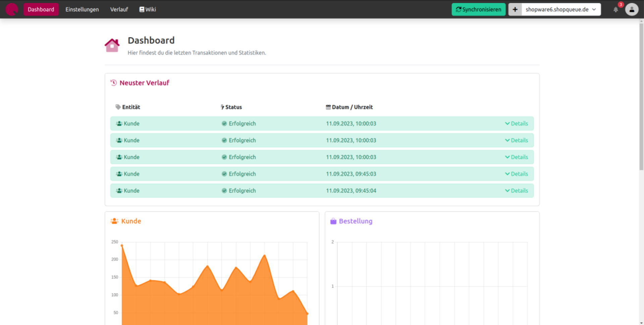Open the Wiki link in navbar
Viewport: 644px width, 325px height.
coord(148,9)
